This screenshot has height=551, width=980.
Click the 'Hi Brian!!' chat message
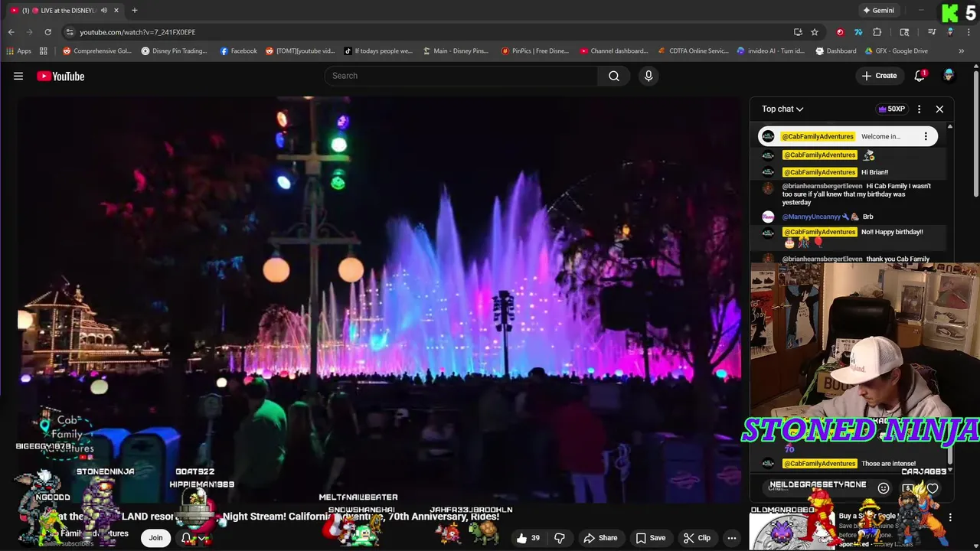click(x=875, y=172)
